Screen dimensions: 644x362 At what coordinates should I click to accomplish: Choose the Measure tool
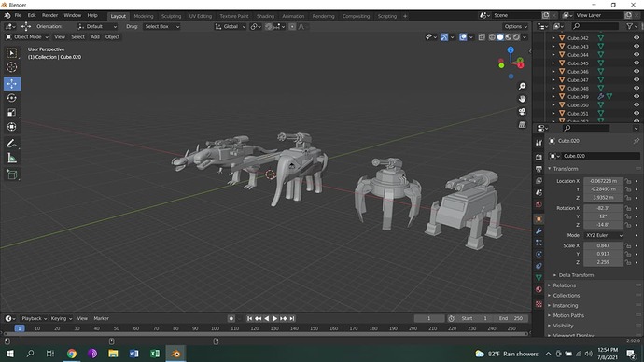12,158
